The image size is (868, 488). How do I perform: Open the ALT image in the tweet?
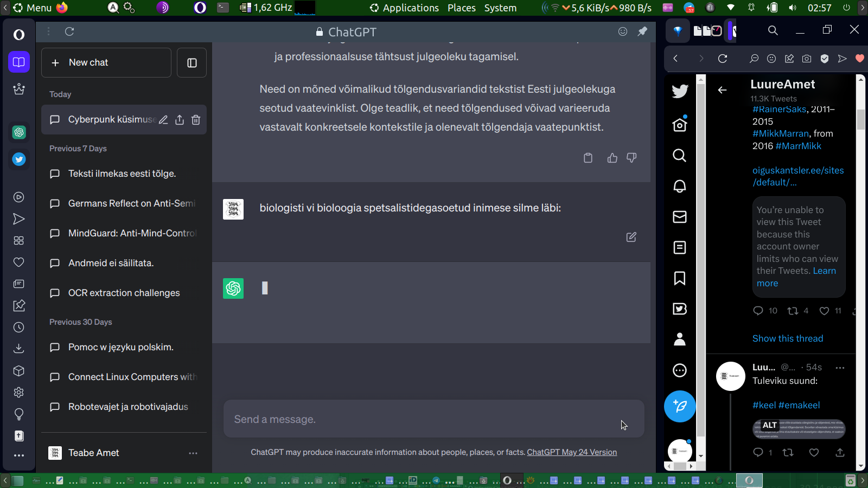pos(799,429)
